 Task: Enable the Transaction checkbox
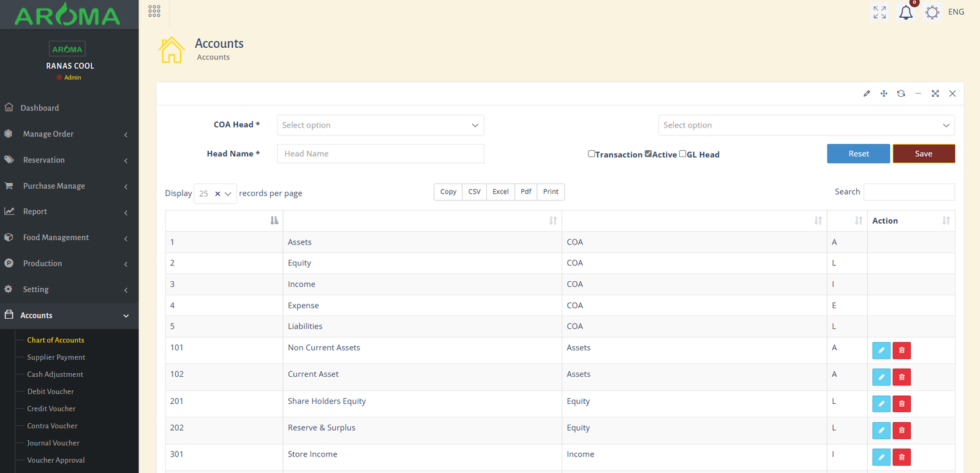592,154
